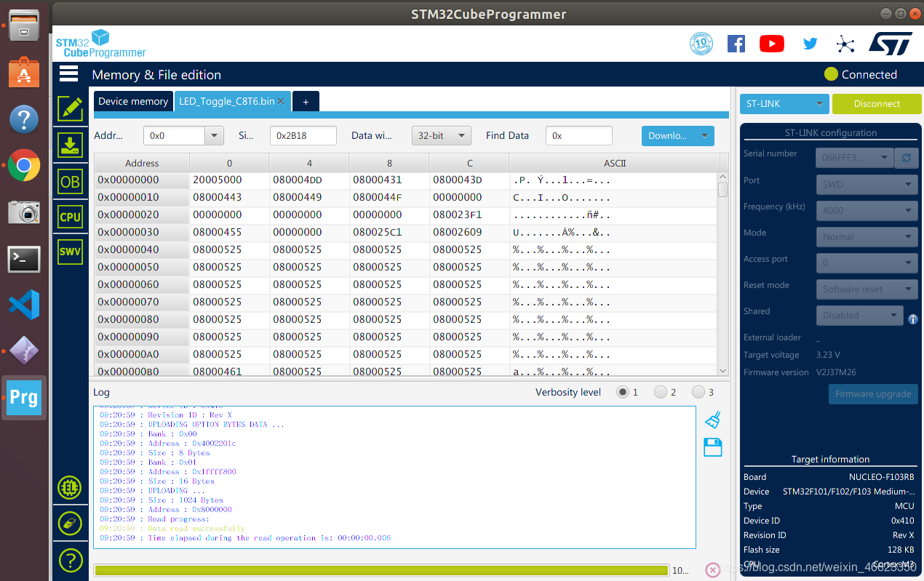
Task: Open the Download button dropdown arrow
Action: coord(704,135)
